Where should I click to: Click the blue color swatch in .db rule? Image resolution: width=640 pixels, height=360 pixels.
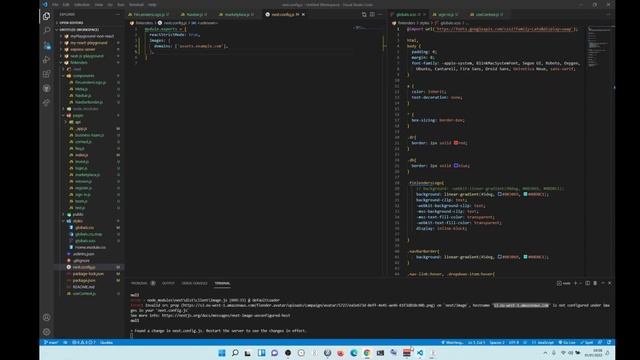point(456,165)
